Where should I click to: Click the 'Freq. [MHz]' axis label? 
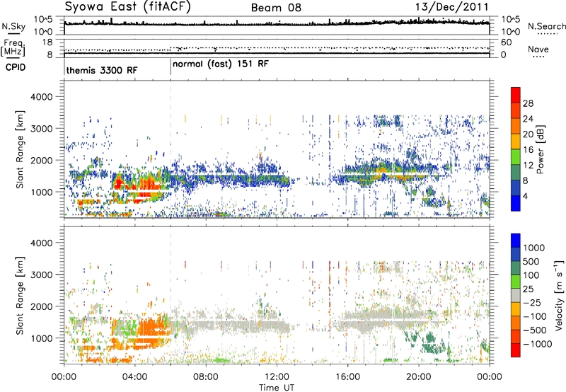coord(13,47)
